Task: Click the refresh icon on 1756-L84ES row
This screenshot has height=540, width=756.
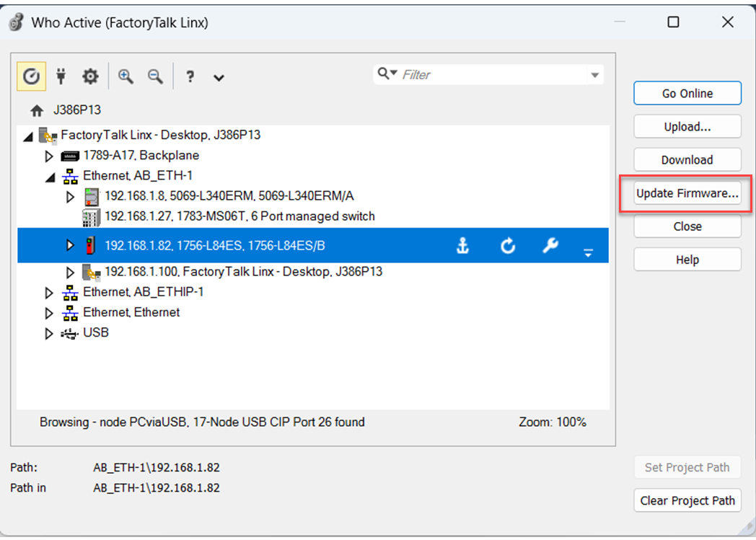Action: (508, 246)
